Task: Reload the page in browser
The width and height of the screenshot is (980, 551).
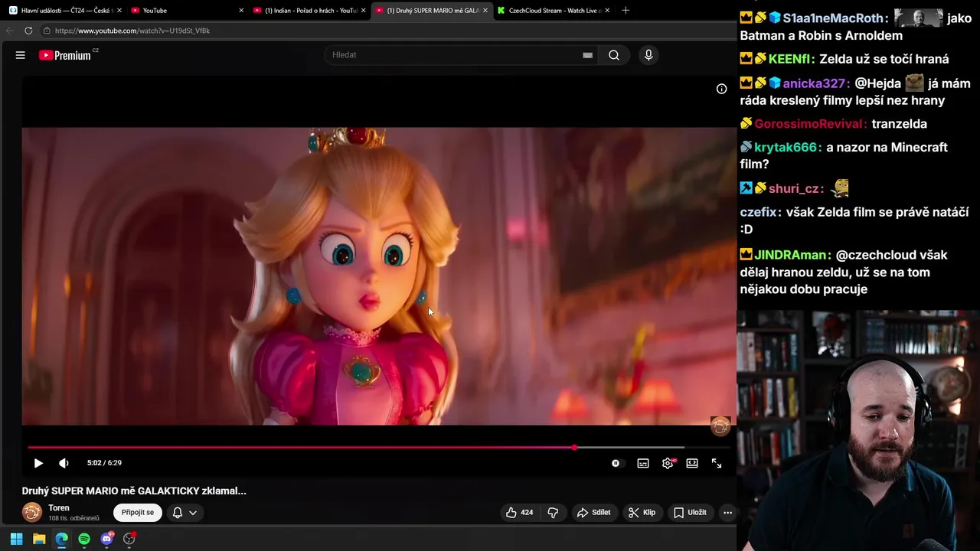Action: pos(28,31)
